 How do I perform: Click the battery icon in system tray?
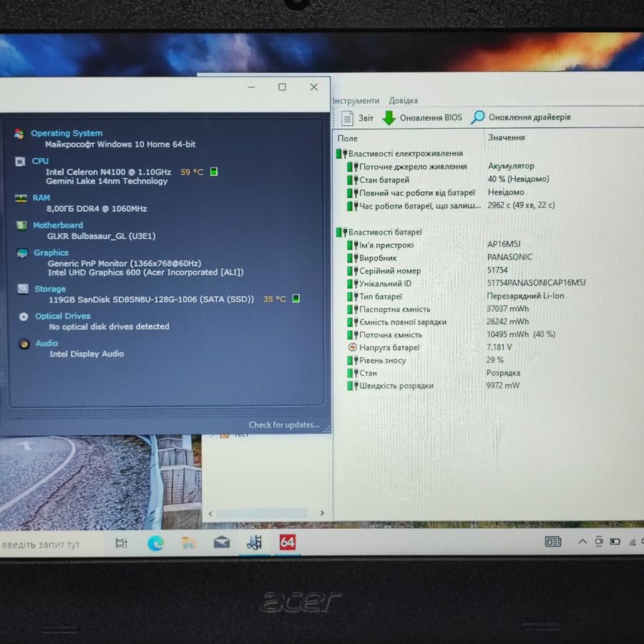pos(615,542)
